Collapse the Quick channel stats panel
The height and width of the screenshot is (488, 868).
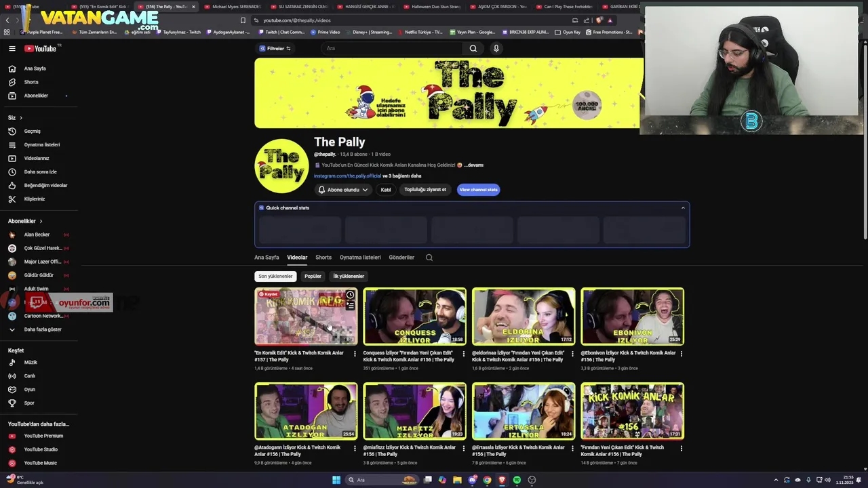coord(683,208)
